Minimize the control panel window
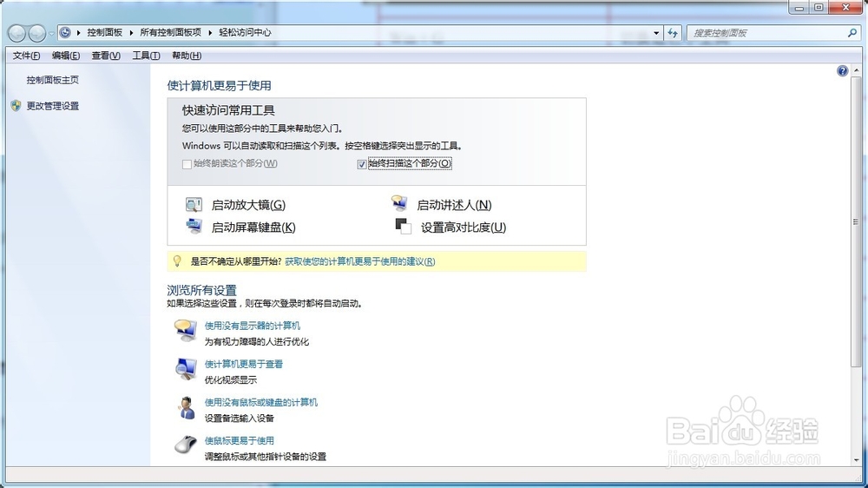 [799, 8]
